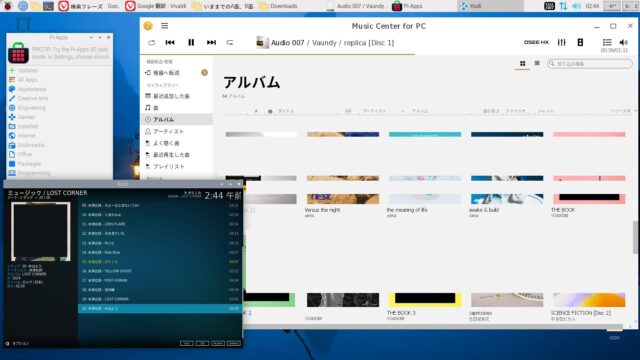Image resolution: width=640 pixels, height=360 pixels.
Task: Open アーティスト in the sidebar
Action: pos(176,131)
